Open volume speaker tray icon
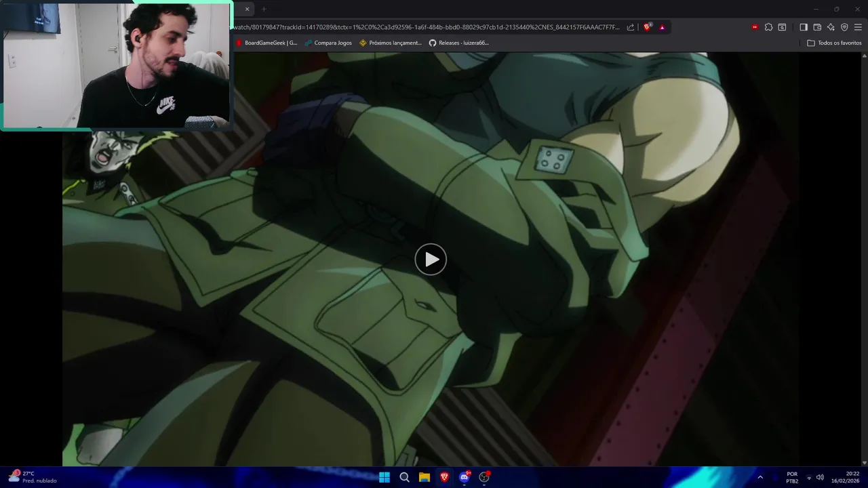 pyautogui.click(x=820, y=477)
